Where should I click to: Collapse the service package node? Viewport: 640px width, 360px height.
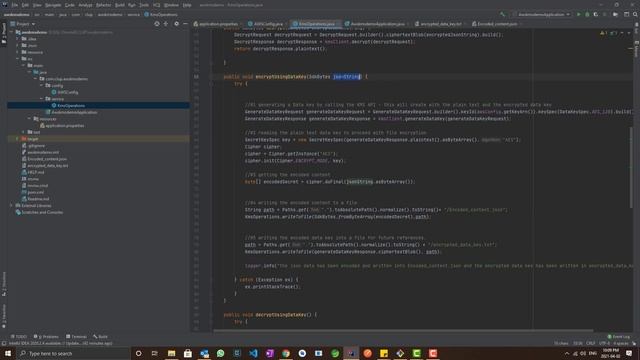42,99
